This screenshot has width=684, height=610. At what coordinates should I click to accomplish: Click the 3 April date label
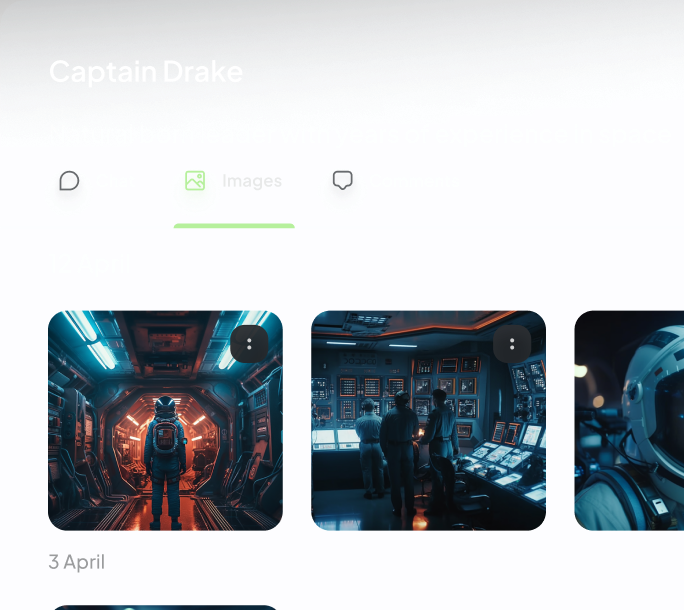click(x=77, y=562)
